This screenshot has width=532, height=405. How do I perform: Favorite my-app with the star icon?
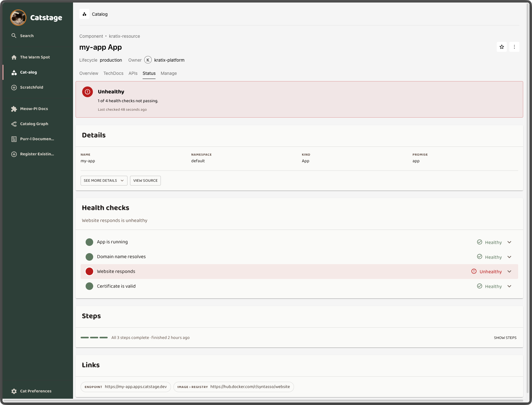[x=502, y=47]
